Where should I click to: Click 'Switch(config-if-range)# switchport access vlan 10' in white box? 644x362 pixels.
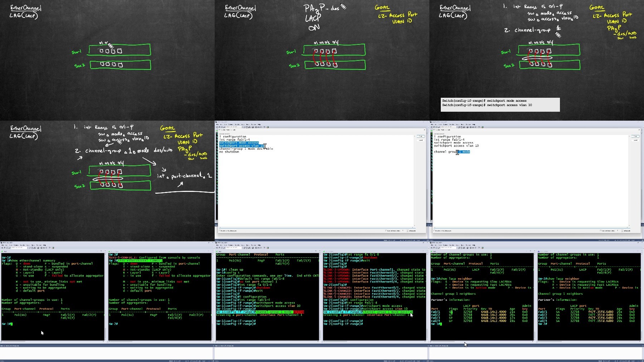[487, 105]
